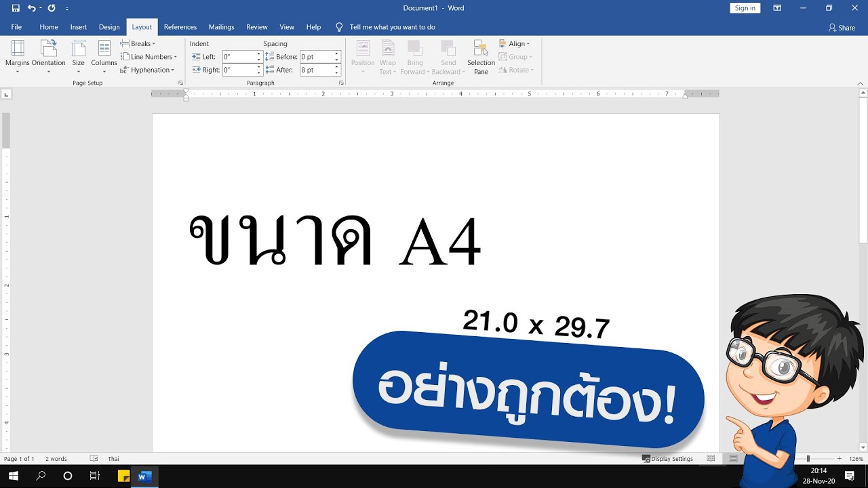The width and height of the screenshot is (868, 488).
Task: Open the Mailings tab
Action: click(x=222, y=27)
